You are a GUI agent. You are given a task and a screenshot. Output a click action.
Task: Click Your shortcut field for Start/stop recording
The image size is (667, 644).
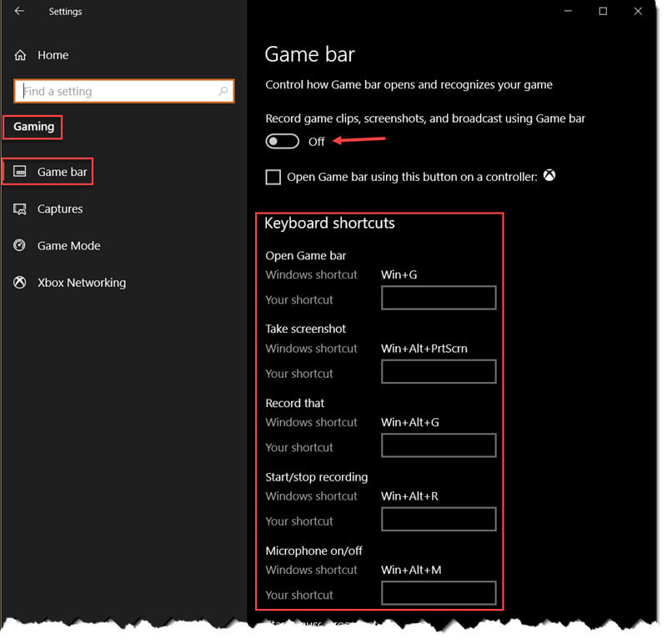(x=439, y=519)
